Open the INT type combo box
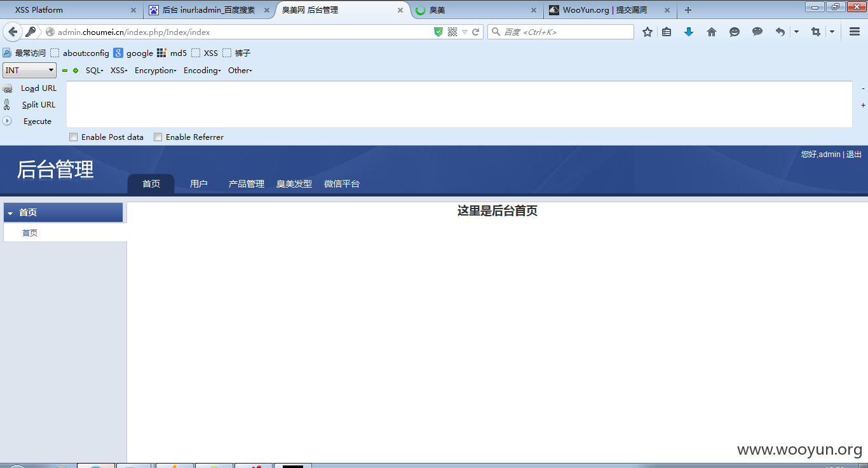 tap(29, 71)
